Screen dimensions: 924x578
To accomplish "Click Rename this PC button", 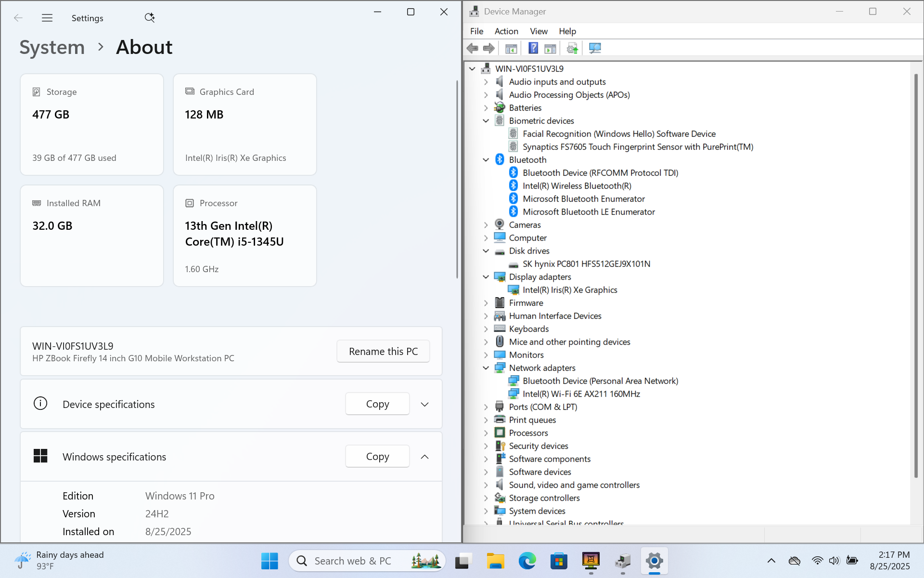I will 383,352.
